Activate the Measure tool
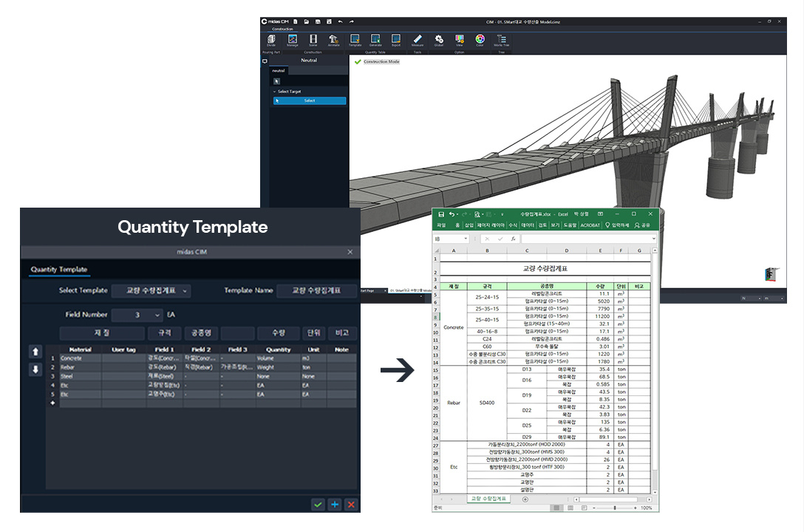The image size is (804, 532). click(x=418, y=40)
